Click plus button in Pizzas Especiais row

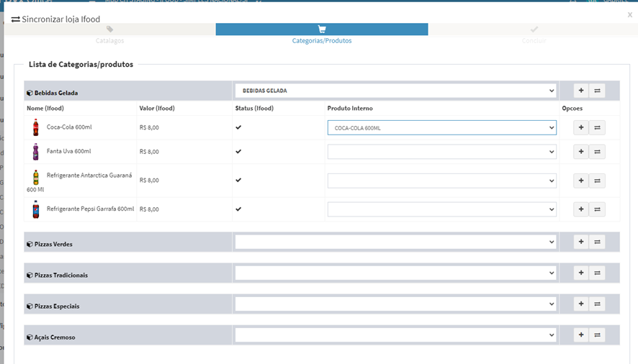581,304
